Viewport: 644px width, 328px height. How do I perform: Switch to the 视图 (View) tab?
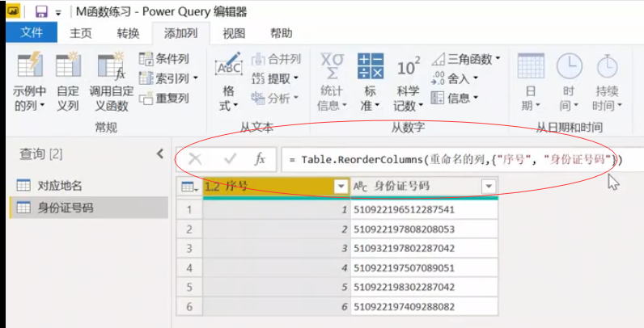pyautogui.click(x=234, y=33)
